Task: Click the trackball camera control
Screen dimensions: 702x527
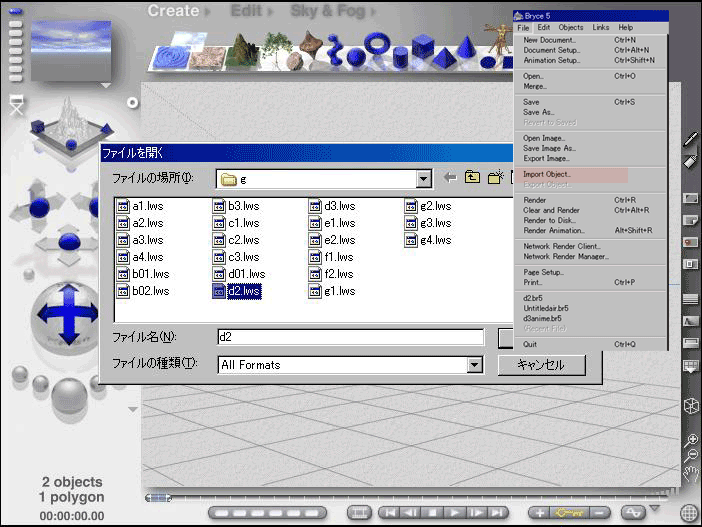Action: tap(68, 316)
